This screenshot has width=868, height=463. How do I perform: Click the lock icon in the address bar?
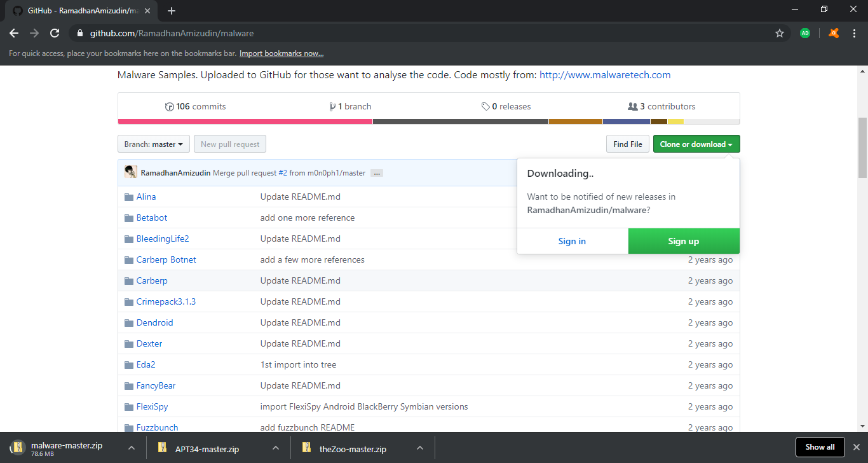80,33
